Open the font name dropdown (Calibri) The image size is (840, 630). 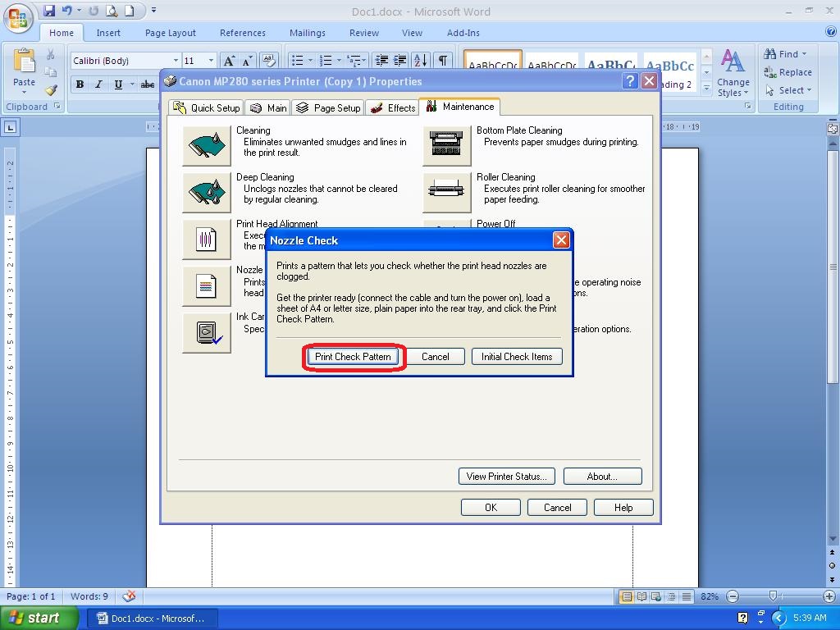176,61
